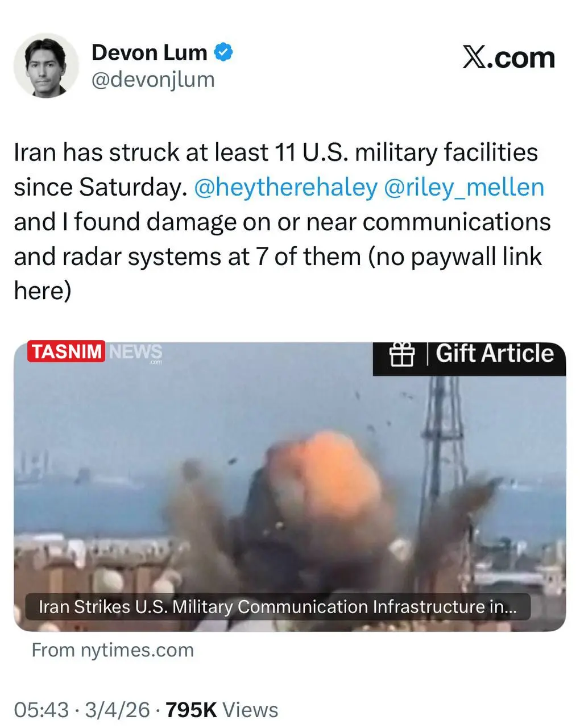Open the @devonjlum handle
580x728 pixels.
[153, 80]
